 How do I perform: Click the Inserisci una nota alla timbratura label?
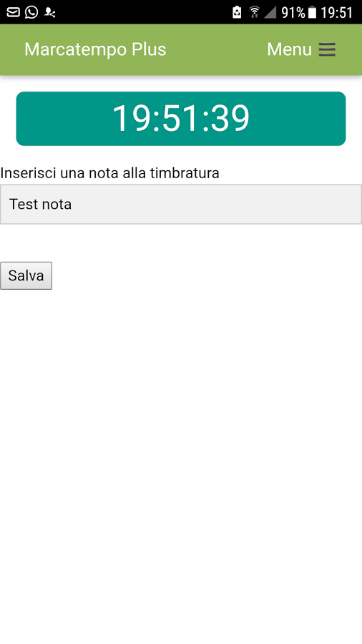pyautogui.click(x=109, y=173)
